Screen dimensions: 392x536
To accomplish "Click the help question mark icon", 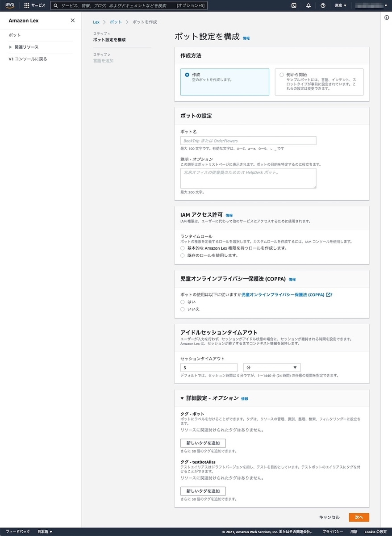I will (x=323, y=5).
